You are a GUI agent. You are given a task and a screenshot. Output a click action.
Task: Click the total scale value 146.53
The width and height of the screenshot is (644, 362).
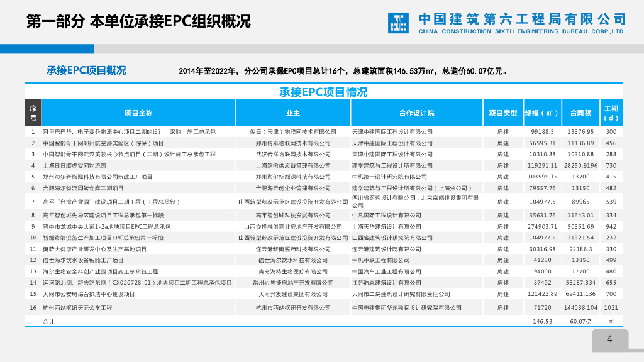click(542, 321)
